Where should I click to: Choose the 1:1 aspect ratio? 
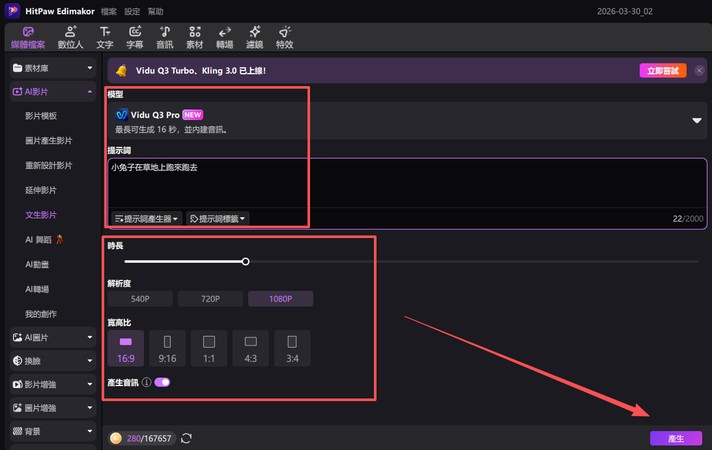click(209, 348)
